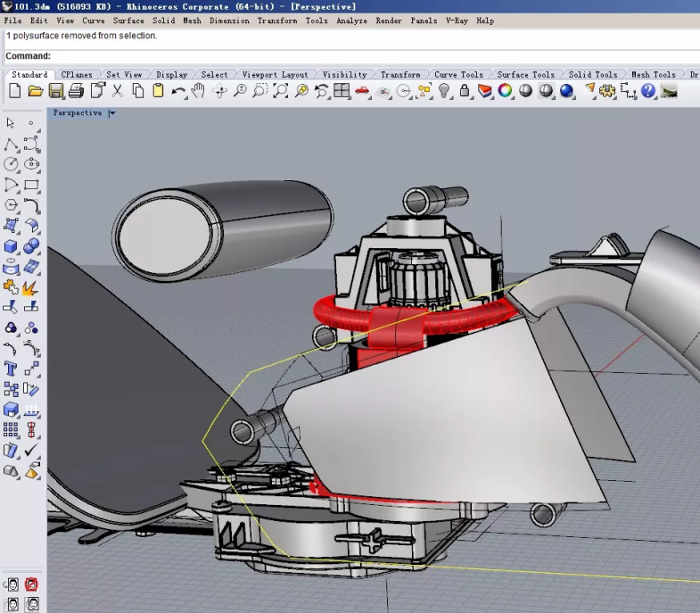This screenshot has width=700, height=613.
Task: Select the Pan hand tool
Action: click(198, 91)
